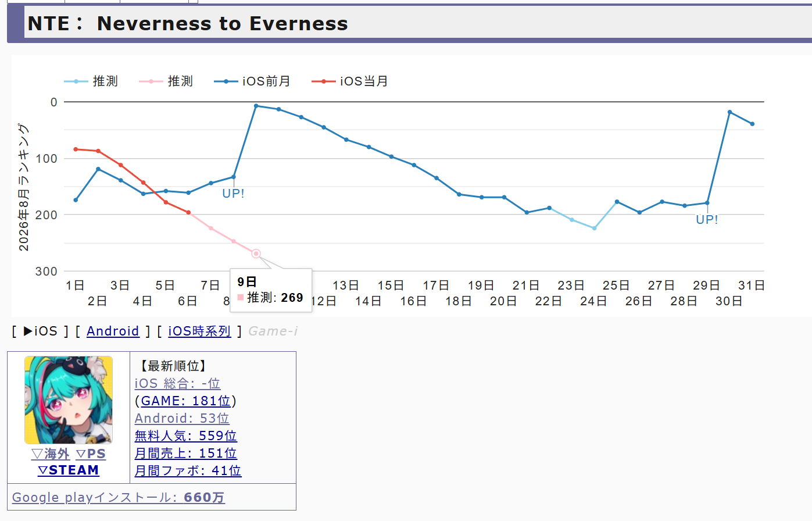The height and width of the screenshot is (521, 812).
Task: Toggle the pink 推測 legend series
Action: click(x=166, y=81)
